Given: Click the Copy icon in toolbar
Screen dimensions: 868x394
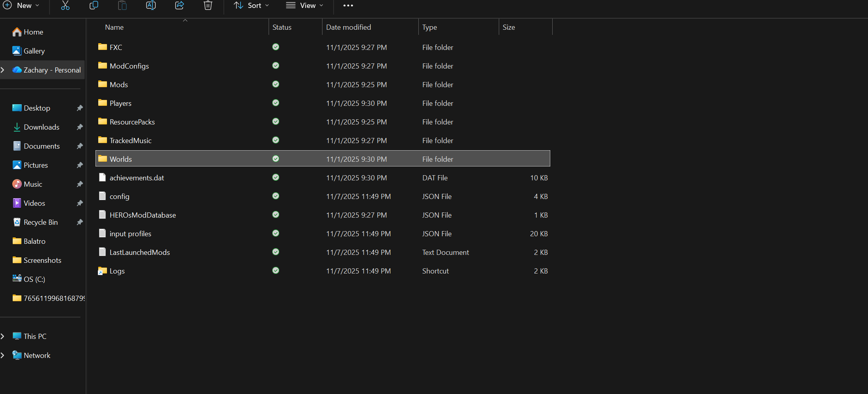Looking at the screenshot, I should (x=94, y=6).
